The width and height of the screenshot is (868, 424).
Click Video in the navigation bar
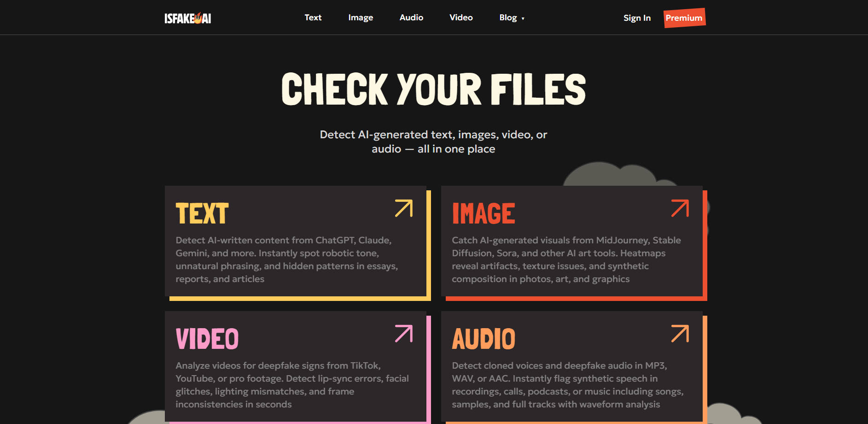[461, 18]
